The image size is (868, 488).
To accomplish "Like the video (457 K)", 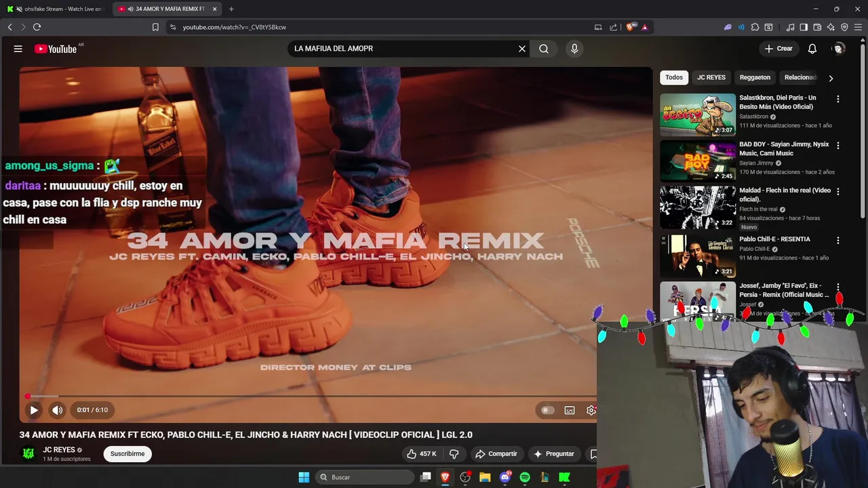I will pyautogui.click(x=421, y=453).
